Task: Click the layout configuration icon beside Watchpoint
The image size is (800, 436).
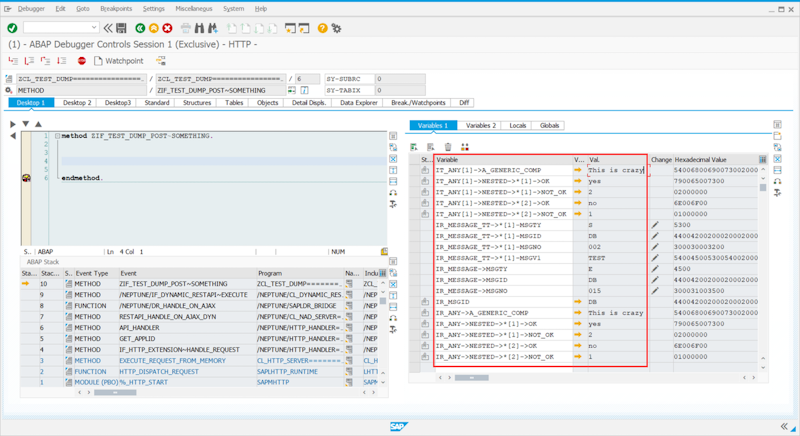Action: point(161,61)
